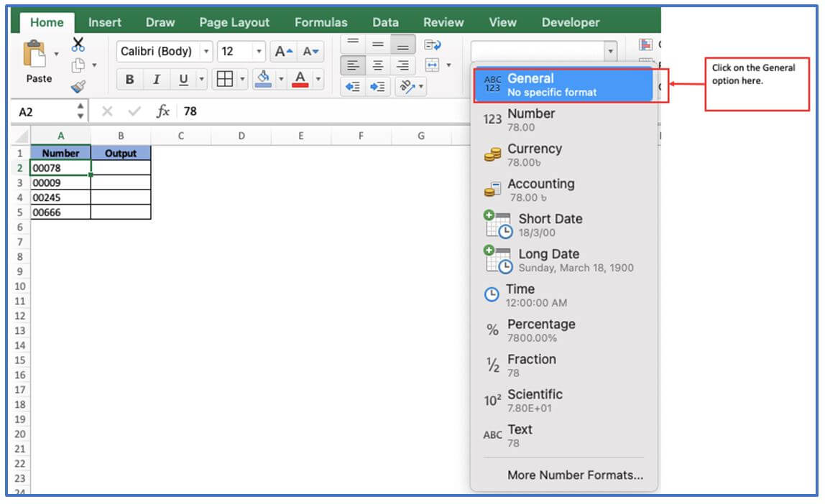The image size is (825, 504).
Task: Click the Copy icon
Action: pos(78,65)
